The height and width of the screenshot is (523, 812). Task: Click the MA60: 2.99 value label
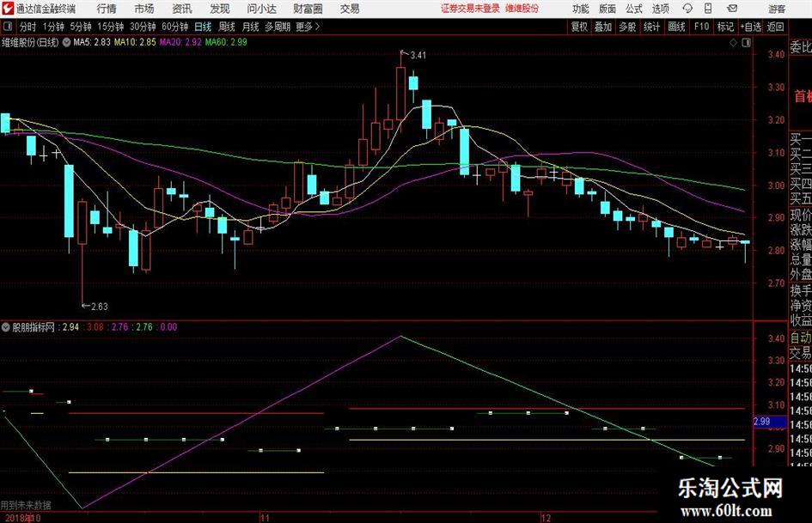click(226, 42)
